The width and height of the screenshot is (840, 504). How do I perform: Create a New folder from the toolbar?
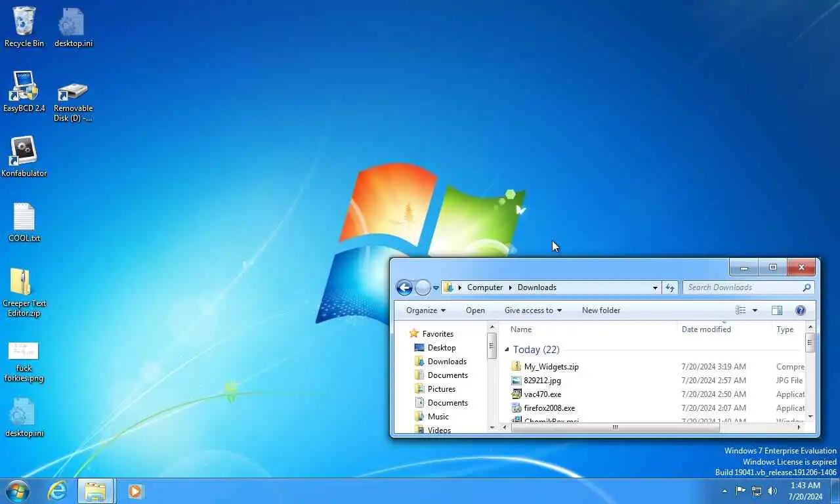click(601, 310)
